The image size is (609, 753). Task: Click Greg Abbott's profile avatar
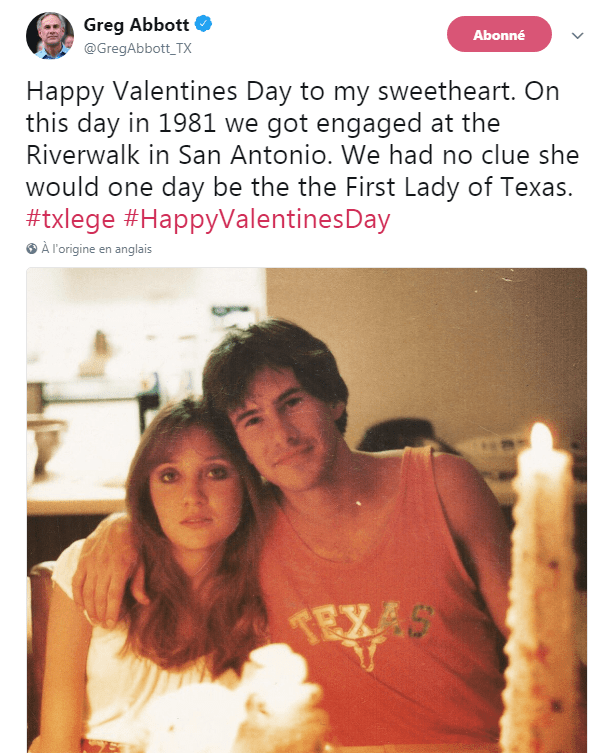(x=48, y=36)
